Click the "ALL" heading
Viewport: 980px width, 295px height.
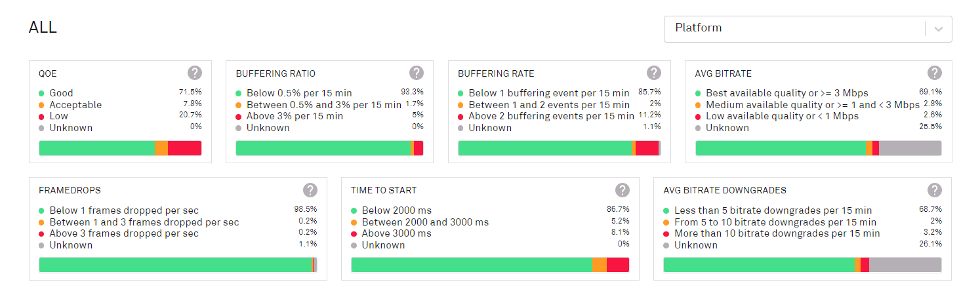[x=43, y=28]
